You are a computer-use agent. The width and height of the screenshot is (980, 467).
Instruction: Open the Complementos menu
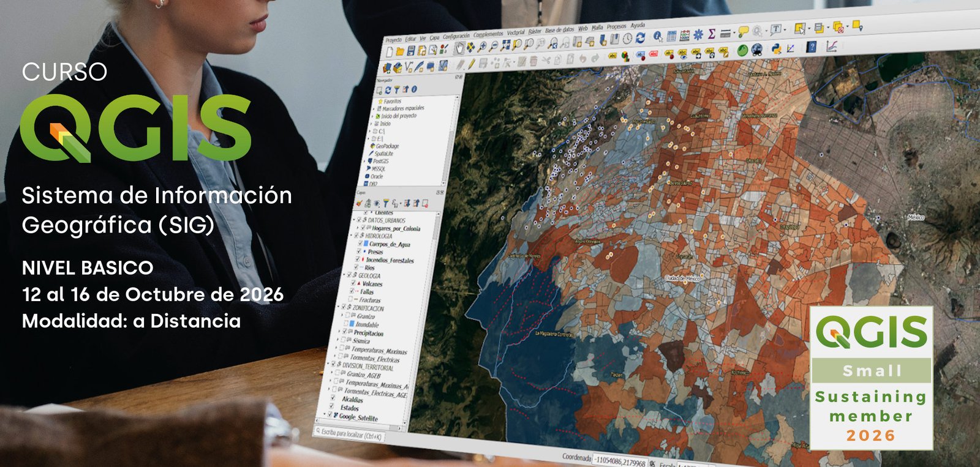click(x=488, y=34)
